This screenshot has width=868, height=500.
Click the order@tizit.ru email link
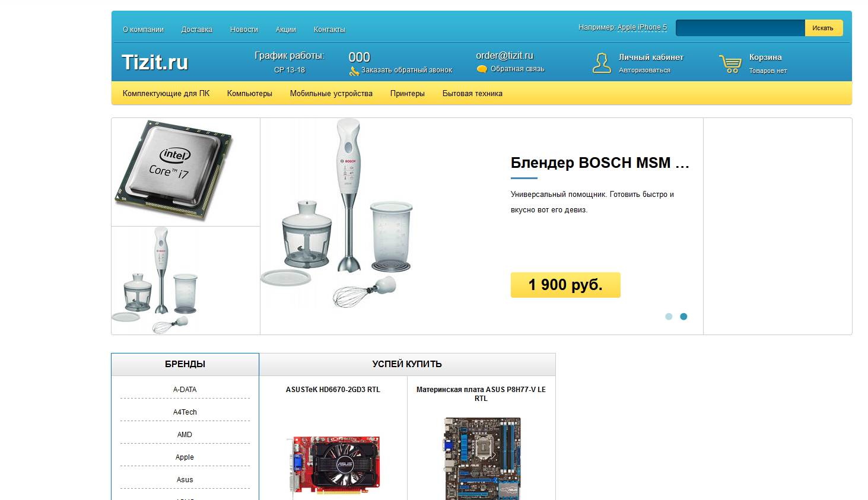click(x=504, y=56)
